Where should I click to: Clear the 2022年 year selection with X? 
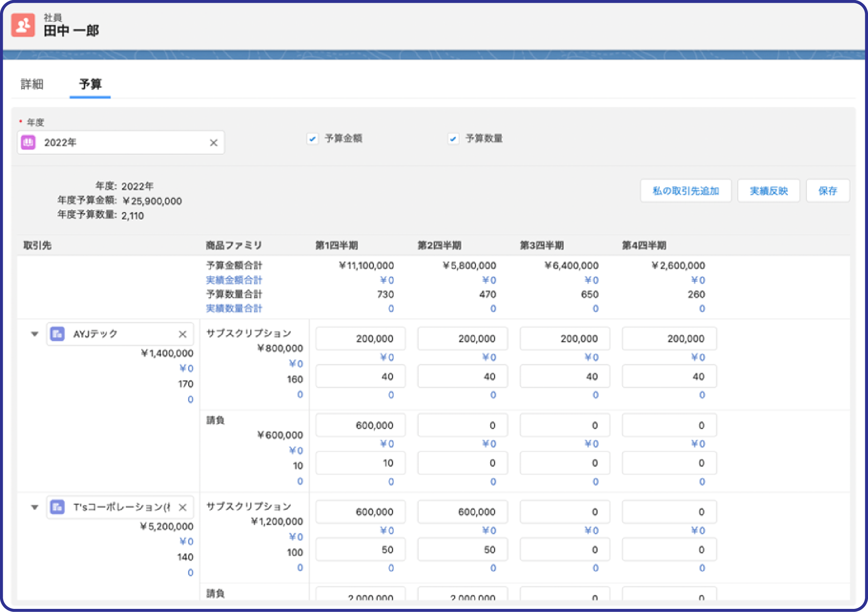214,143
